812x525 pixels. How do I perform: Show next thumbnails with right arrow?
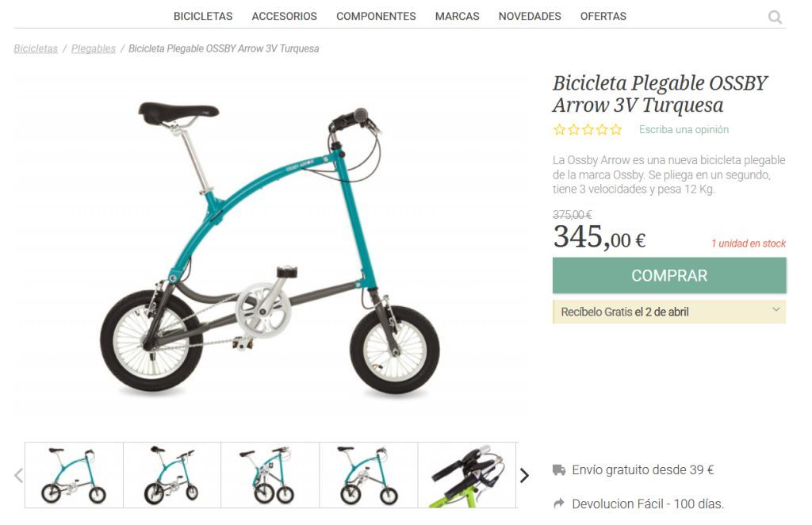pyautogui.click(x=524, y=475)
